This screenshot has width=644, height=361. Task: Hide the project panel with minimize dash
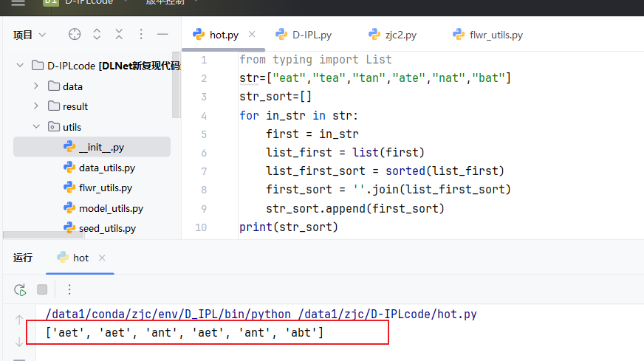click(x=162, y=35)
